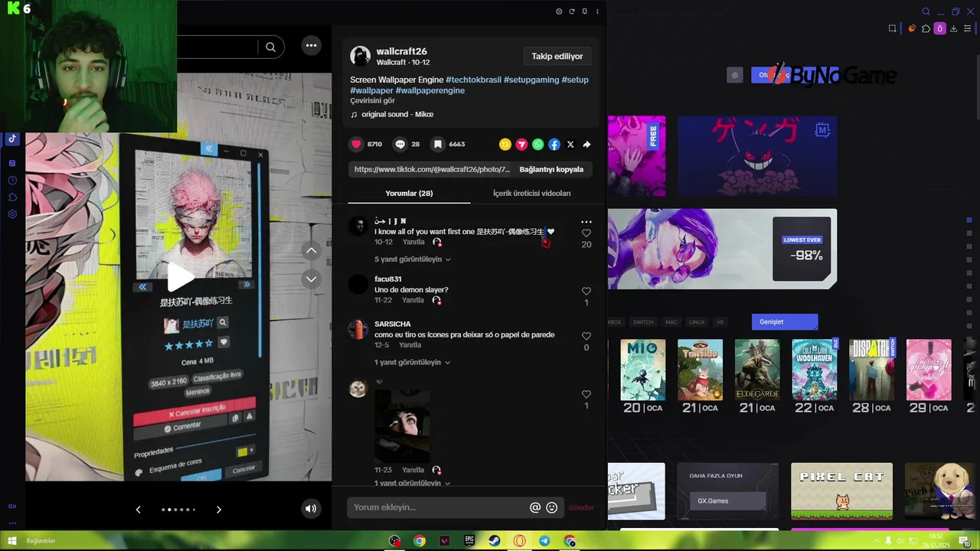Viewport: 980px width, 551px height.
Task: Open the three-dots menu beside search
Action: coord(311,46)
